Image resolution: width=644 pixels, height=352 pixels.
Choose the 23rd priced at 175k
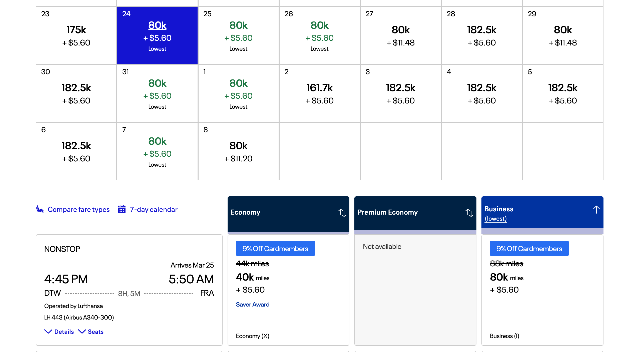coord(76,35)
